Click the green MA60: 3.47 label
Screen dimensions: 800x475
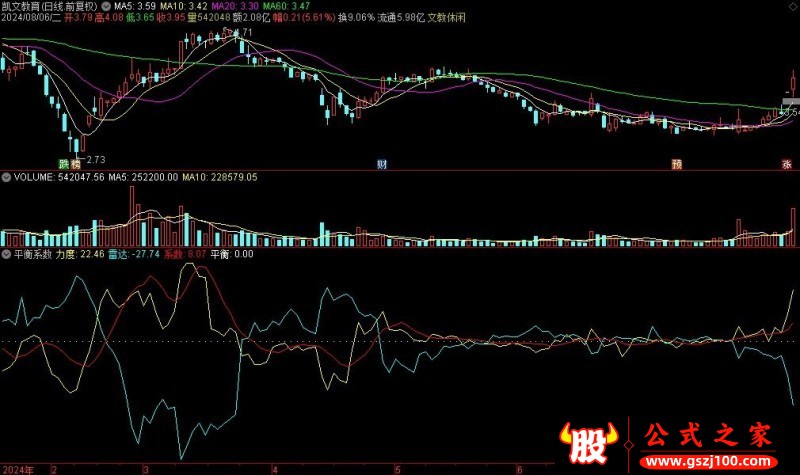(x=286, y=7)
